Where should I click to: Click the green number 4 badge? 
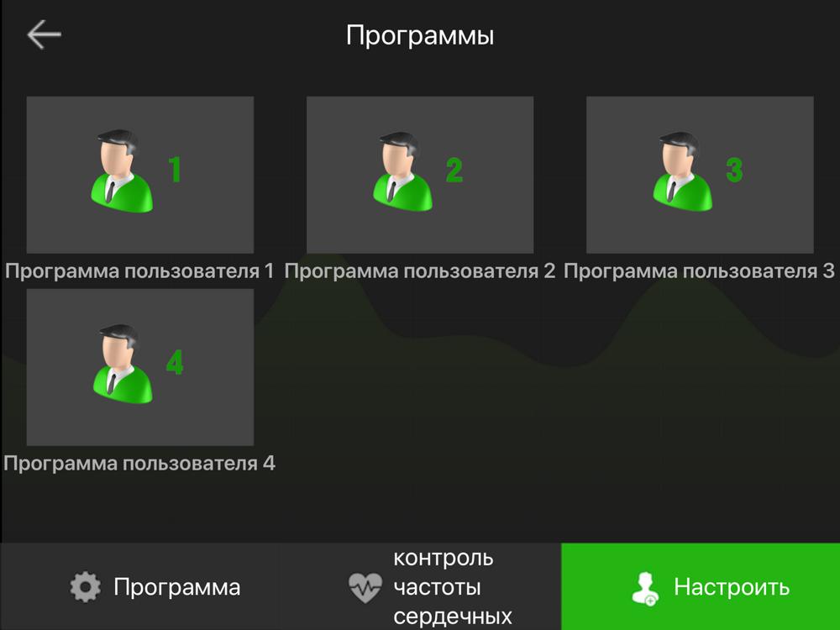(x=175, y=361)
